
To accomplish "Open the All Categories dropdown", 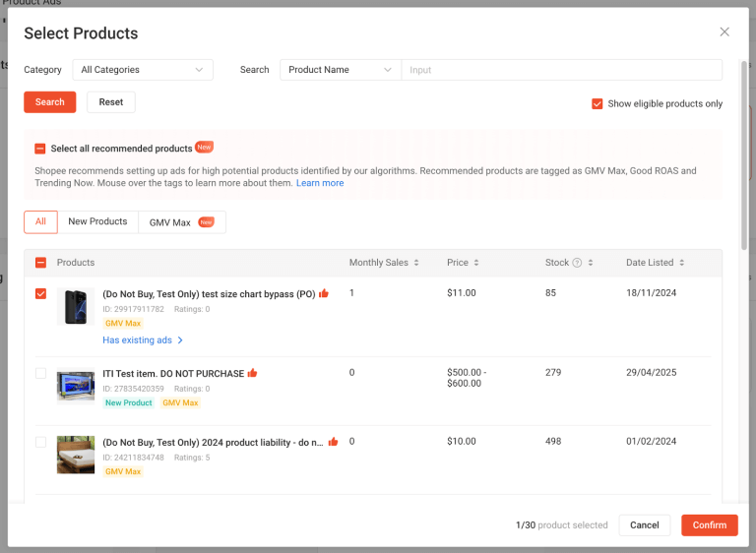I will (x=143, y=70).
